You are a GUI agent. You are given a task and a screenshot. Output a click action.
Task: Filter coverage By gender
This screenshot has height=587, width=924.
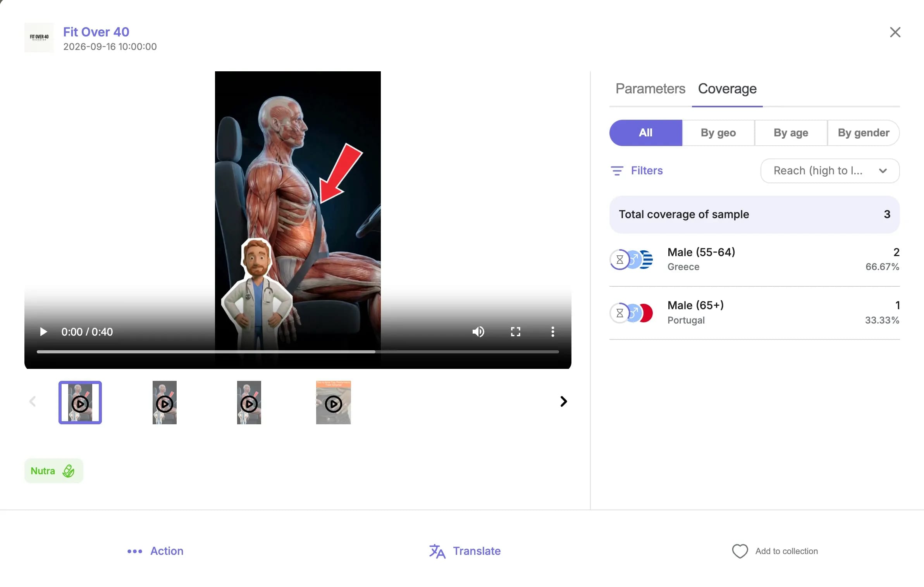pos(864,133)
